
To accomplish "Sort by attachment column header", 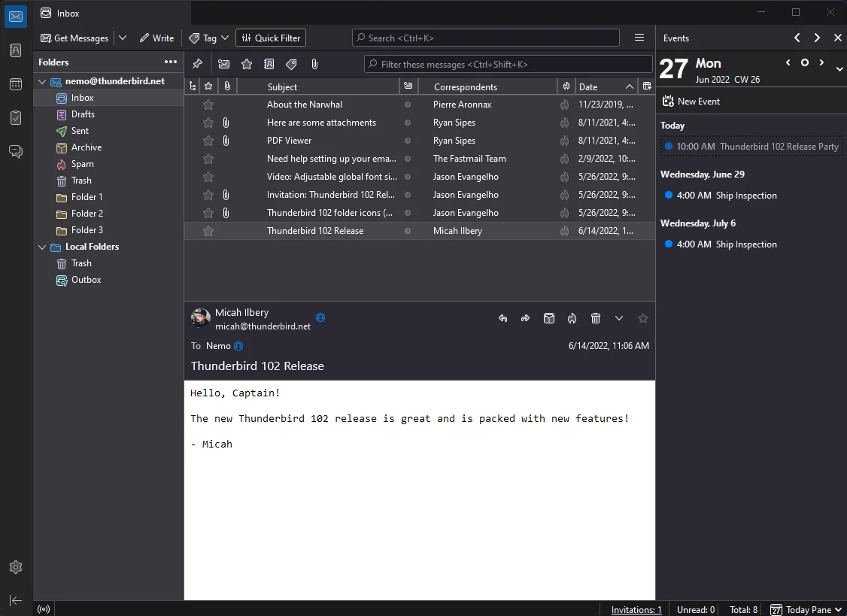I will point(227,86).
